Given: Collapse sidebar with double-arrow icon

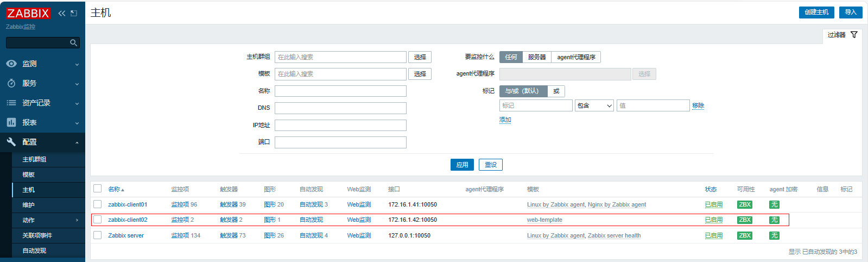Looking at the screenshot, I should pyautogui.click(x=61, y=13).
